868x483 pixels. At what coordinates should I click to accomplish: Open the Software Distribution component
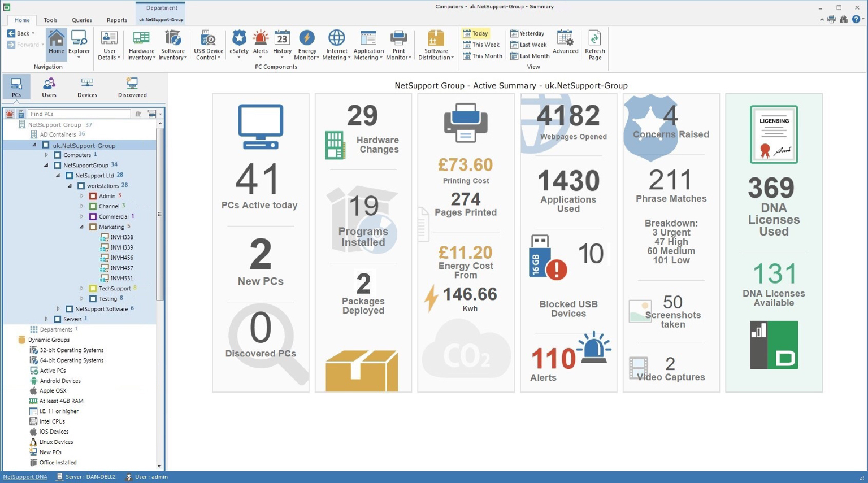pyautogui.click(x=436, y=45)
